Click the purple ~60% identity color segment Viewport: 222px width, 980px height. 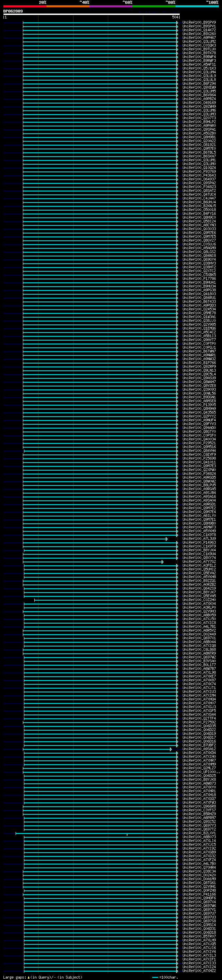point(111,7)
